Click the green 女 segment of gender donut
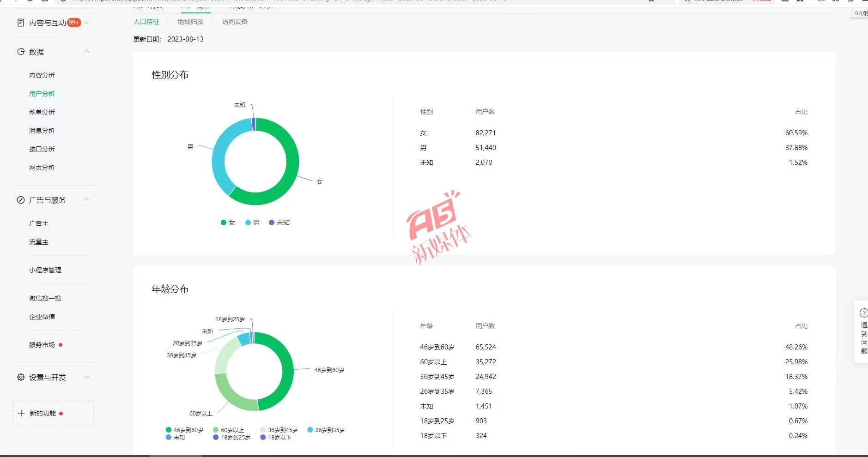The width and height of the screenshot is (868, 457). coord(290,175)
